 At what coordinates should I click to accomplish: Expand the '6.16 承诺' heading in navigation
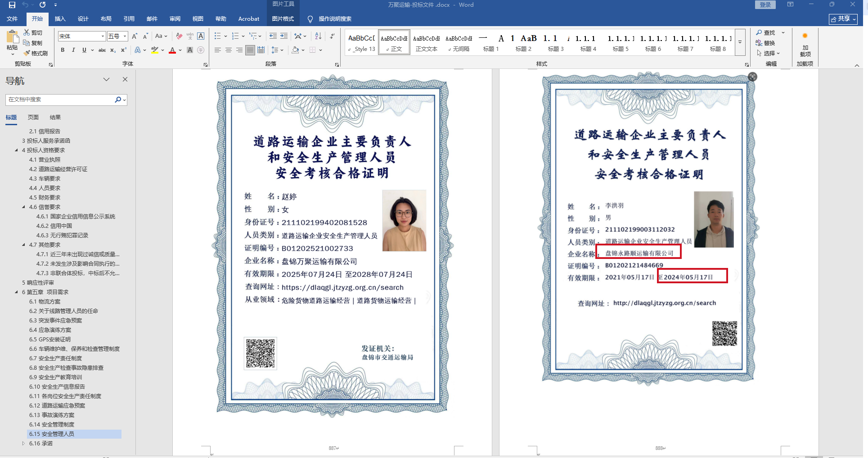point(24,444)
